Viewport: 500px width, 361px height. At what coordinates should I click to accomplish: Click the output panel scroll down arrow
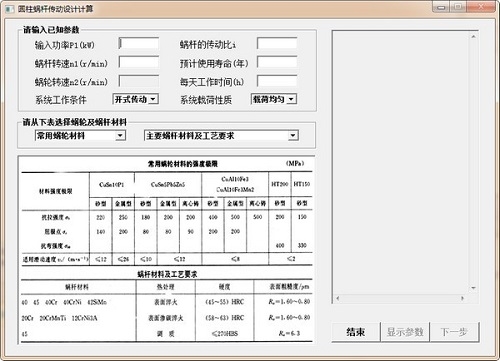[x=473, y=288]
